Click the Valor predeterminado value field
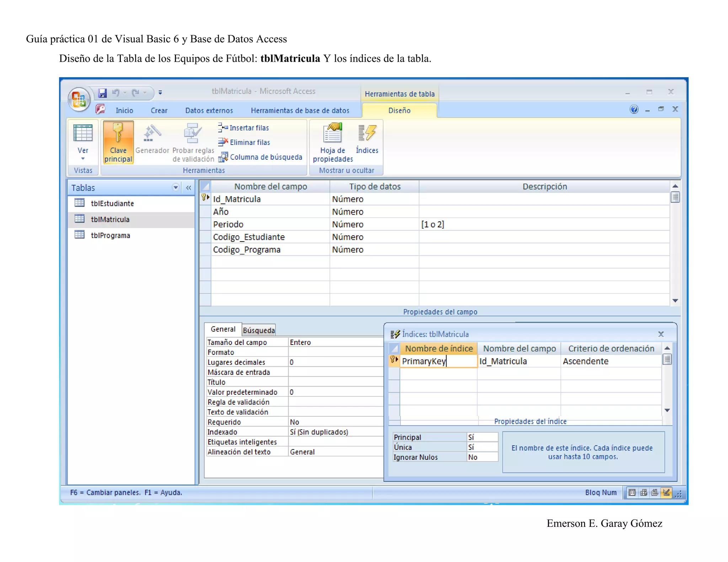This screenshot has height=562, width=728. (x=336, y=392)
